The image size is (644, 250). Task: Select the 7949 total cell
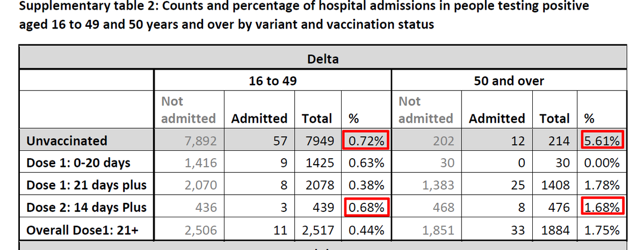click(x=320, y=141)
